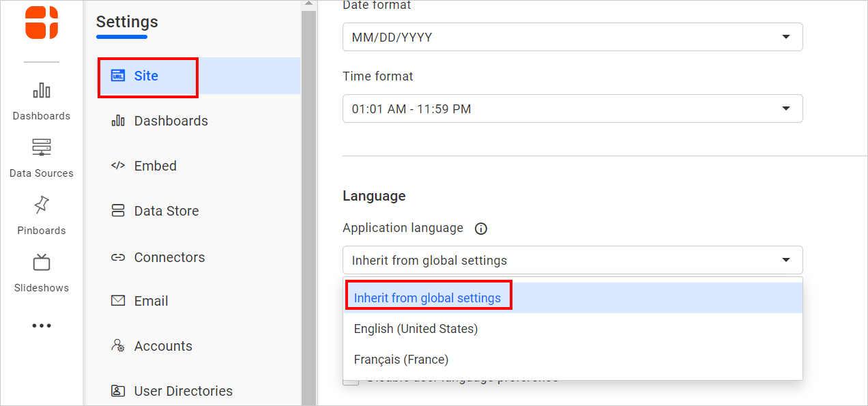Click the Application language info icon
Image resolution: width=868 pixels, height=406 pixels.
[x=480, y=228]
